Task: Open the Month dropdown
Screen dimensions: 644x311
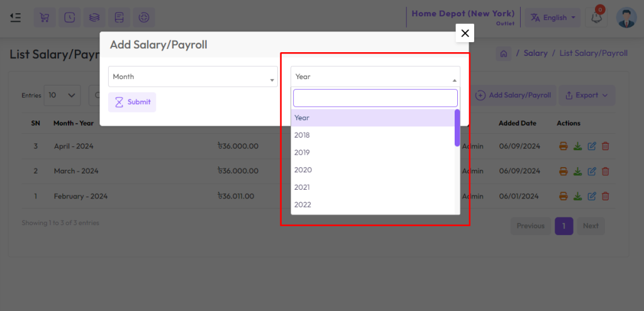Action: (x=193, y=76)
